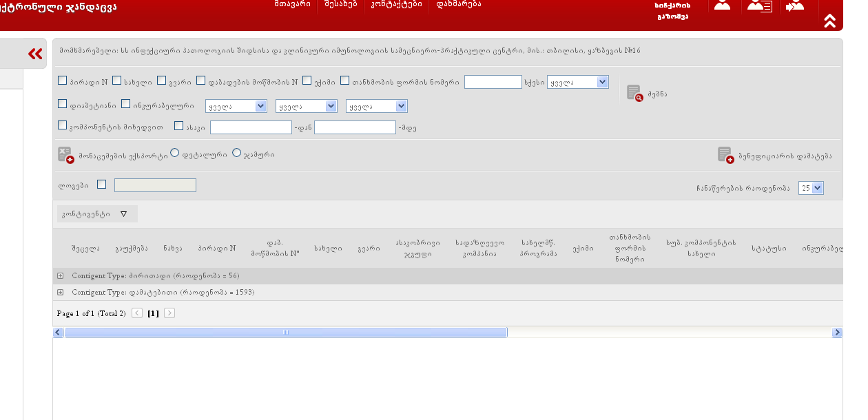The image size is (868, 420).
Task: Check the დიაბეტიანი checkbox
Action: pyautogui.click(x=63, y=104)
